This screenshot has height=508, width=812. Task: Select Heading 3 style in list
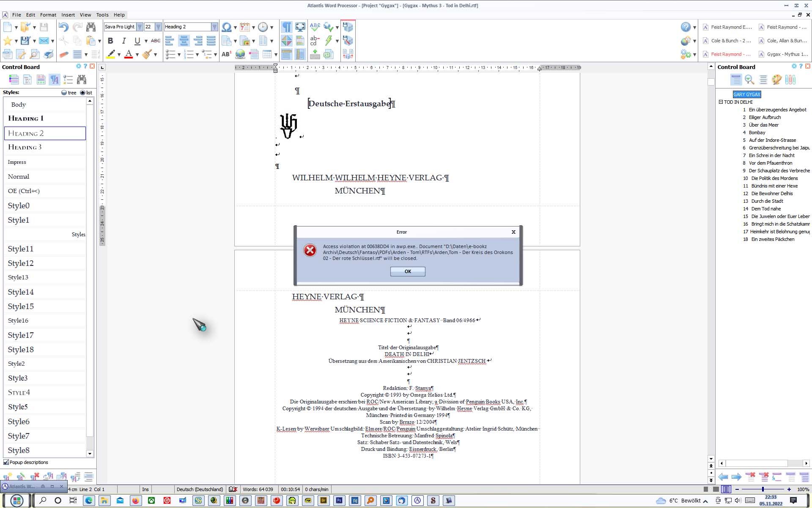25,147
